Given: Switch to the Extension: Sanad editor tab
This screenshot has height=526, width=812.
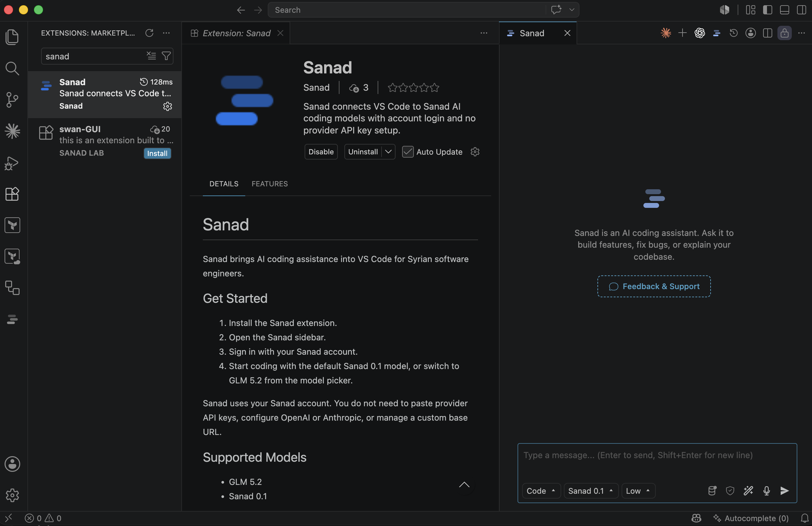Looking at the screenshot, I should point(236,33).
